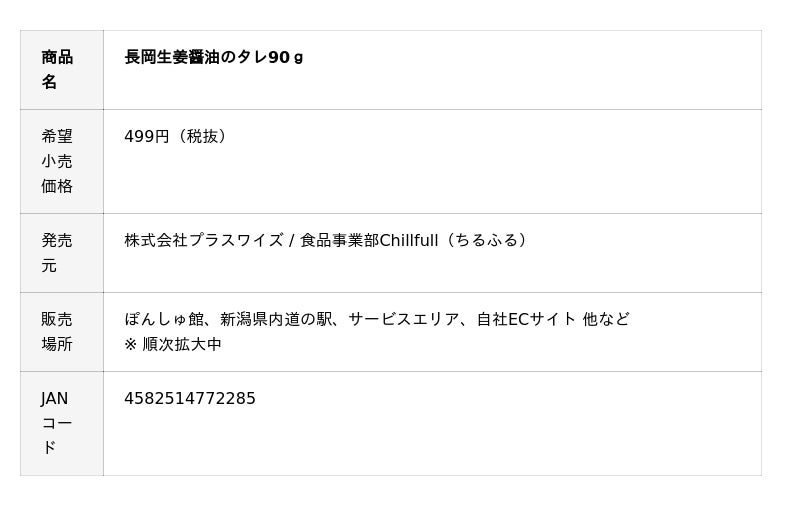Click the 90g weight text

click(x=286, y=57)
